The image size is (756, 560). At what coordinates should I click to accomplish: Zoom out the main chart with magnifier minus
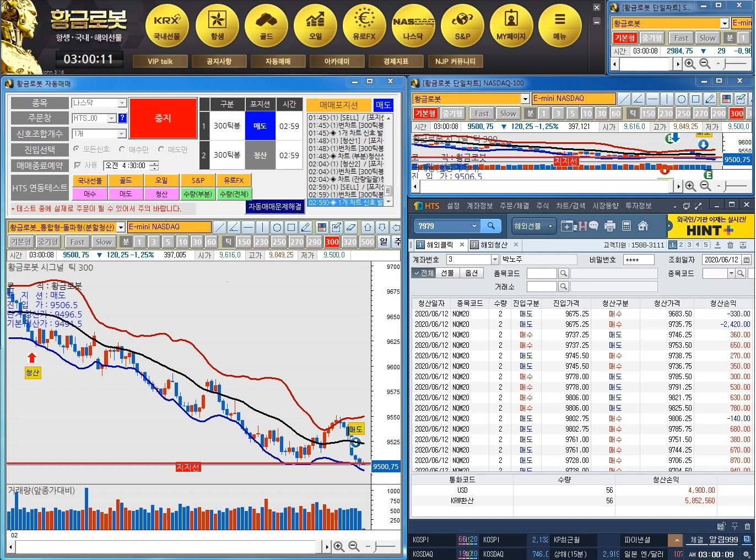coord(354,546)
